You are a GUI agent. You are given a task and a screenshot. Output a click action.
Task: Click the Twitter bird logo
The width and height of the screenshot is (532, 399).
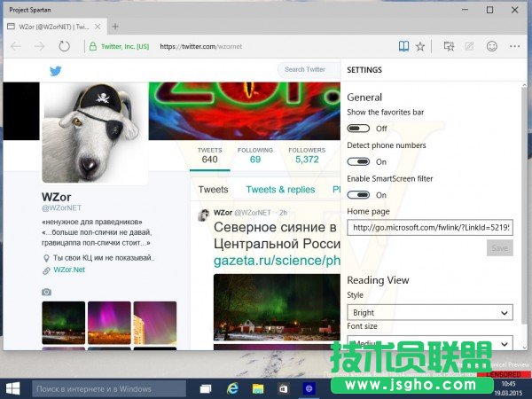pyautogui.click(x=56, y=71)
